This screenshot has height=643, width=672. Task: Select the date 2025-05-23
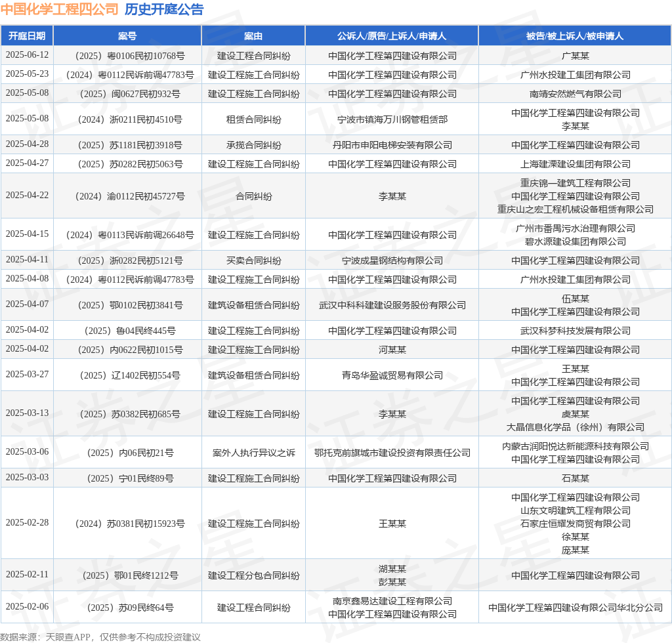(x=27, y=73)
